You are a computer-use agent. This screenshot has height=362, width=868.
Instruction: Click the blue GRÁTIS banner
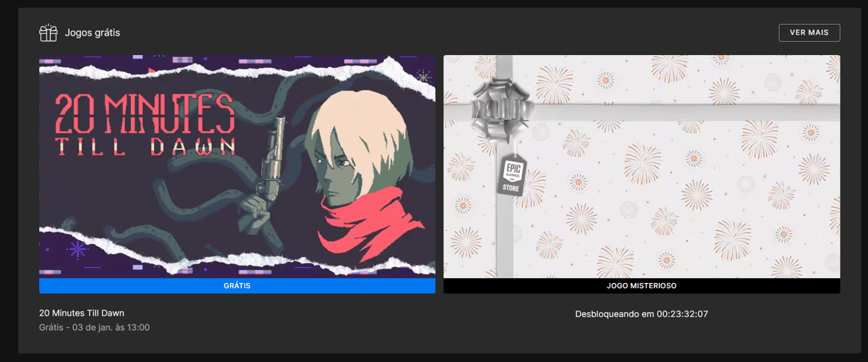(237, 286)
